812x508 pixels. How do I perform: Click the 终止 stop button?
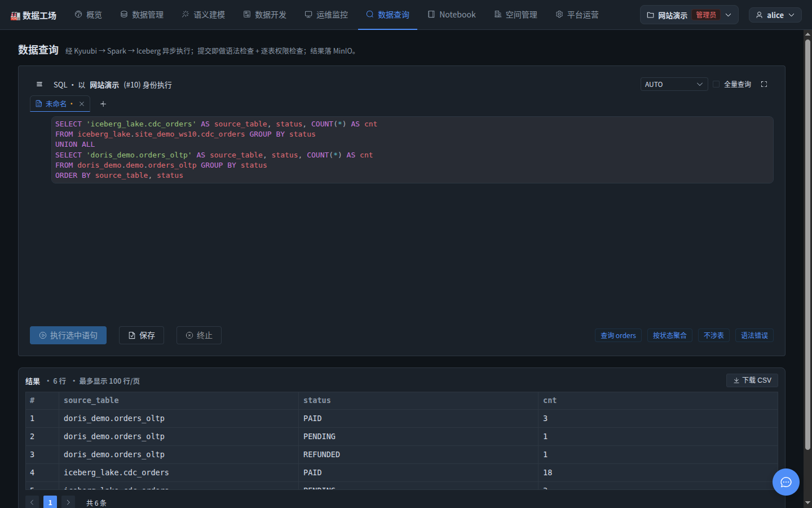pyautogui.click(x=199, y=335)
